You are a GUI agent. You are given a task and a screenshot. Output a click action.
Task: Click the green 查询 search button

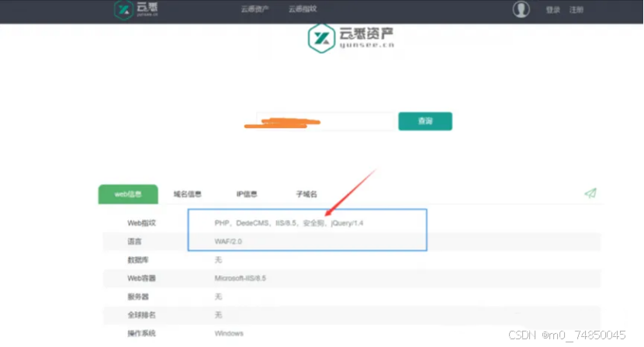click(x=425, y=121)
